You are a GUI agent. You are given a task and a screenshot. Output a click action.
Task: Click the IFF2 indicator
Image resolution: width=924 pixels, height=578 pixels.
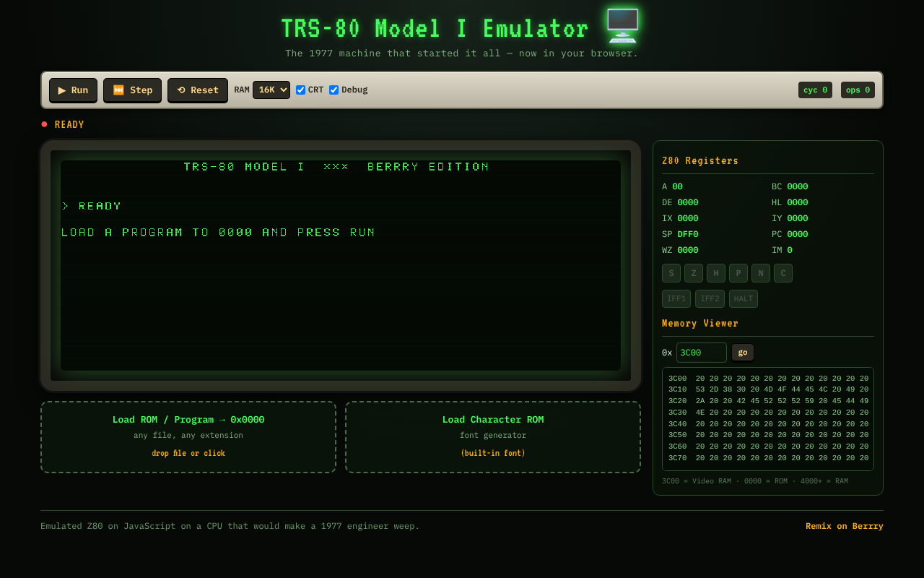710,298
